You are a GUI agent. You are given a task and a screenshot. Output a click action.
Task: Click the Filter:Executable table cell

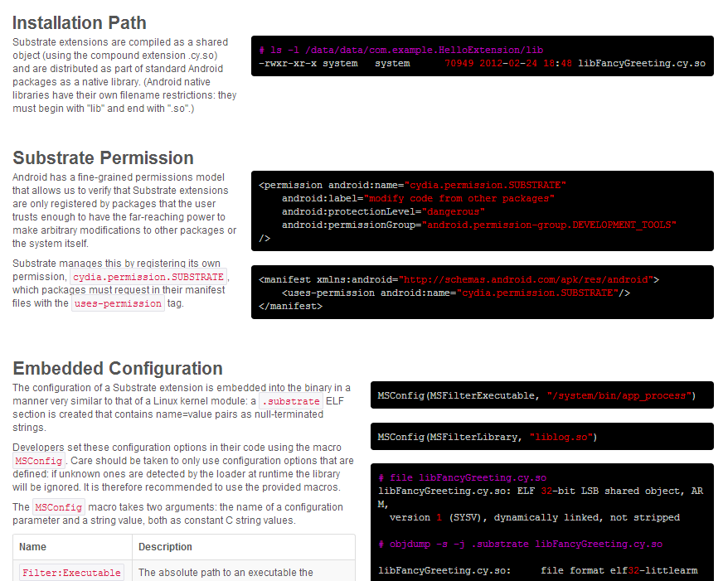pos(71,572)
